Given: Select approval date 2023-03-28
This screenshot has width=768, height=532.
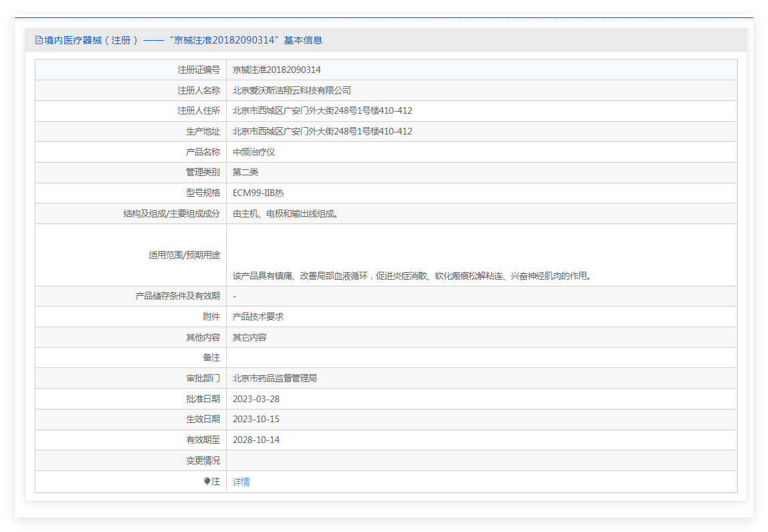Looking at the screenshot, I should click(256, 400).
